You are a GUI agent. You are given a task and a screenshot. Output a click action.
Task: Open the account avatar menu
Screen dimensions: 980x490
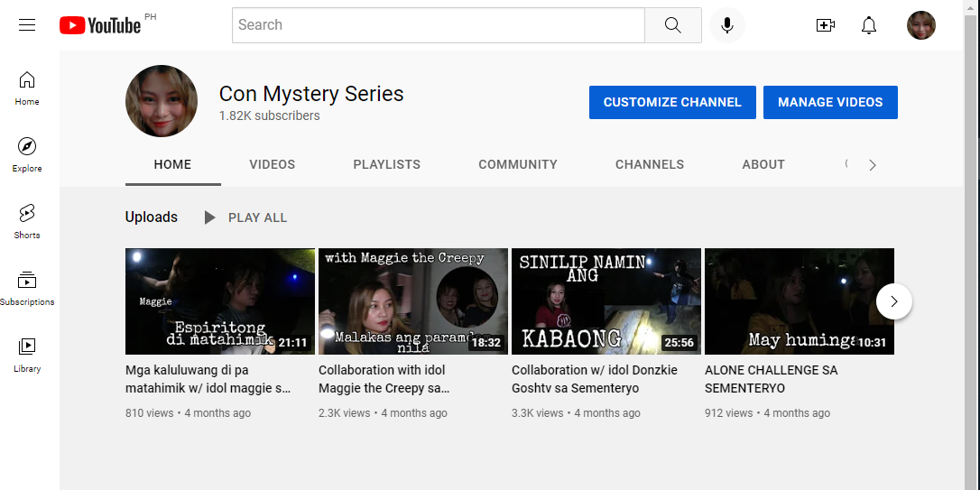[920, 25]
